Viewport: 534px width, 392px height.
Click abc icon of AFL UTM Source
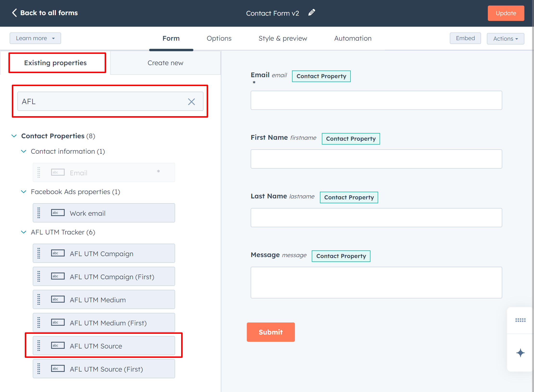pos(58,346)
